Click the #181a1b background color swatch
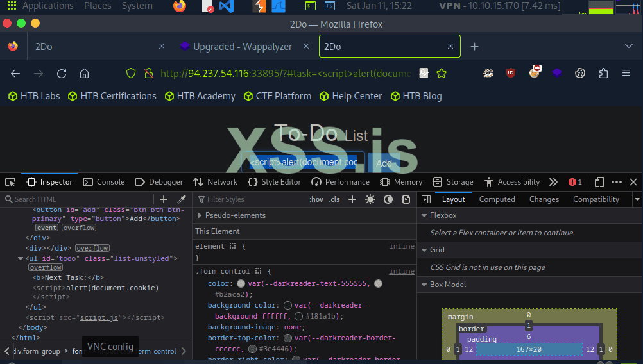The image size is (643, 364). (x=298, y=316)
